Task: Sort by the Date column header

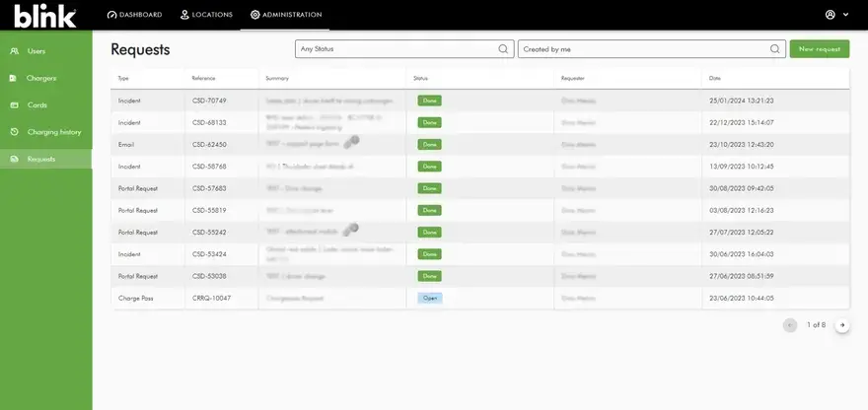Action: point(715,79)
